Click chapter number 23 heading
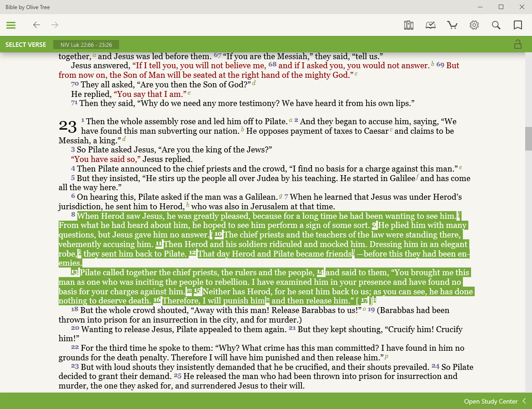 pos(68,126)
